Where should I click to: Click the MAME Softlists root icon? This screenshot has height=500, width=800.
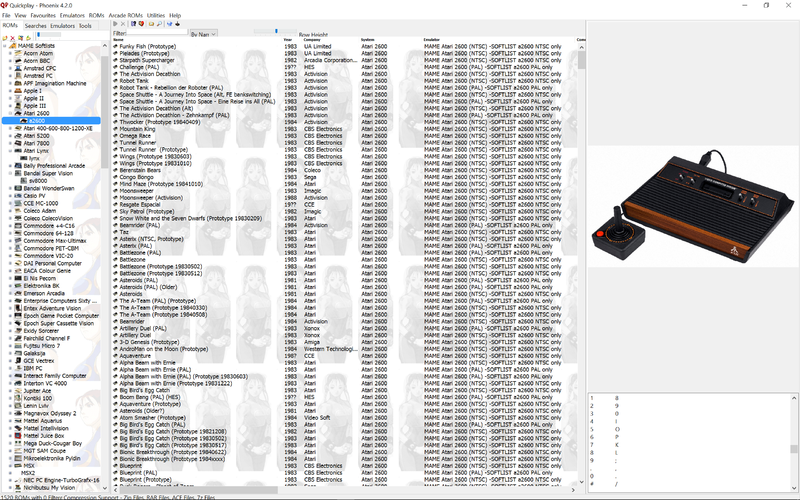13,45
